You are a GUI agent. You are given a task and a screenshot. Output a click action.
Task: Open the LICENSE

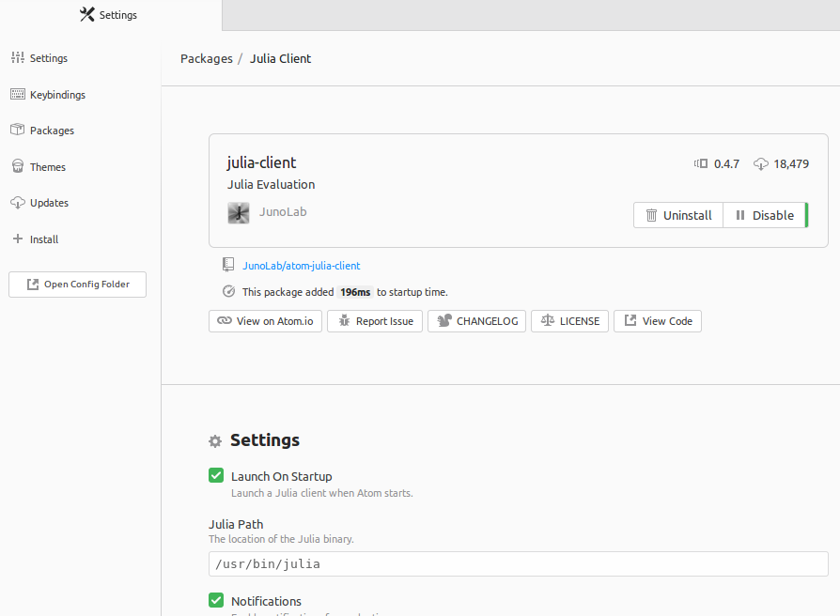(570, 321)
